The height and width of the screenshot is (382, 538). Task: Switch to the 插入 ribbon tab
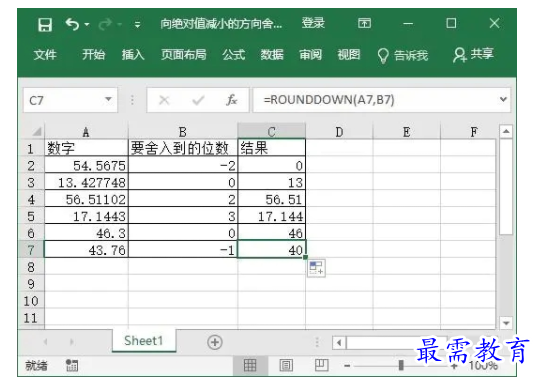pyautogui.click(x=133, y=54)
